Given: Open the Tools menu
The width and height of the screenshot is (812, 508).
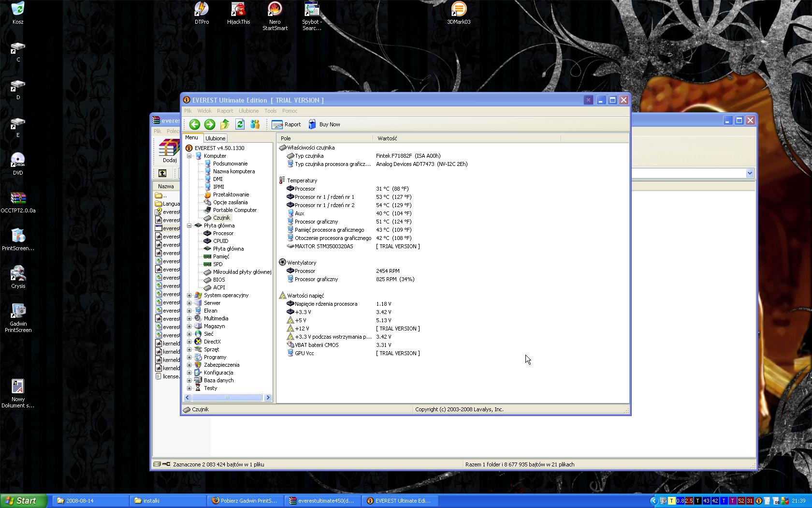Looking at the screenshot, I should (271, 111).
